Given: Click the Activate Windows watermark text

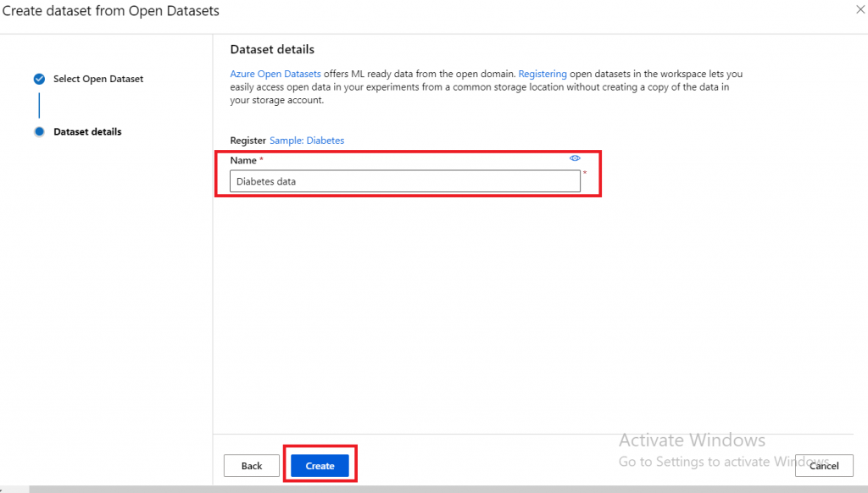Looking at the screenshot, I should tap(692, 440).
